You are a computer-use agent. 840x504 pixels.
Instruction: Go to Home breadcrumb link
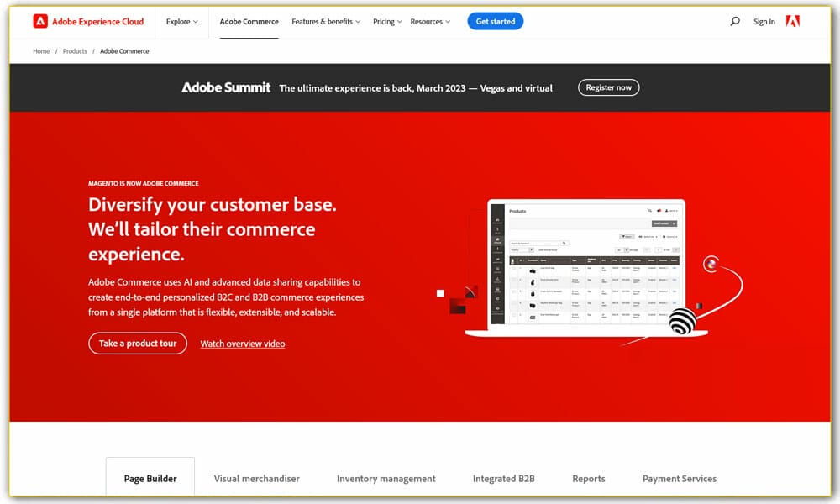click(41, 51)
